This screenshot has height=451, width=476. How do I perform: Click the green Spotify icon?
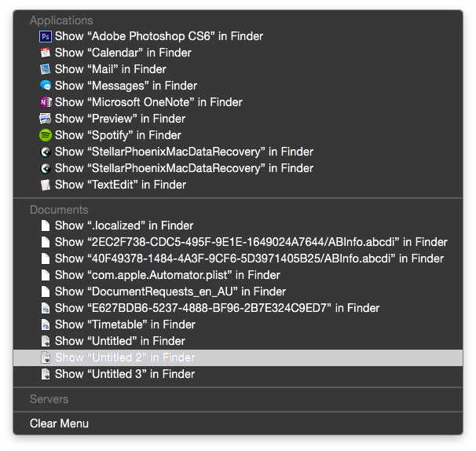pyautogui.click(x=46, y=135)
